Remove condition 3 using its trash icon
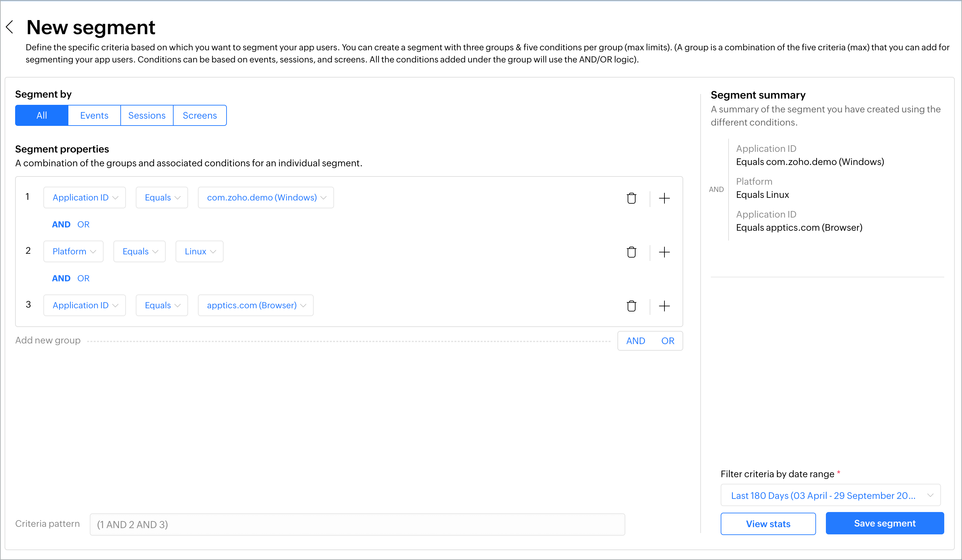This screenshot has width=962, height=560. pos(631,306)
